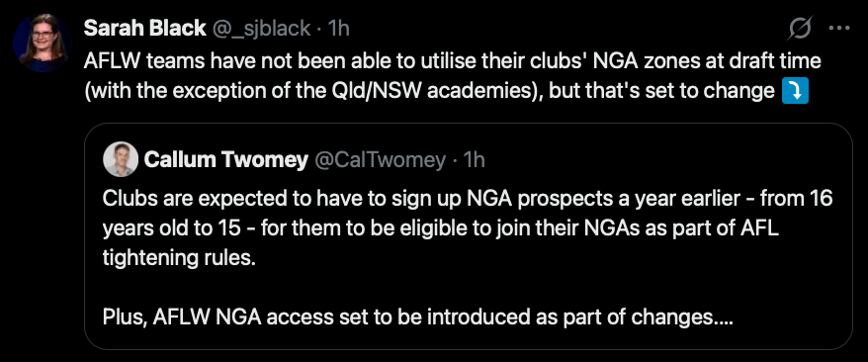Click the @CalTwomey handle
868x362 pixels.
click(381, 160)
